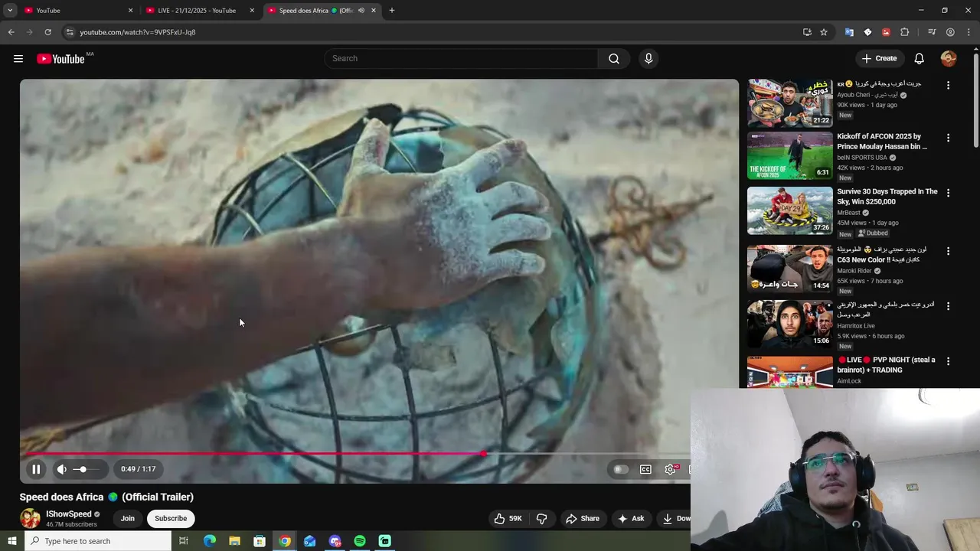Open more options for the PVP NIGHT live video
The height and width of the screenshot is (551, 980).
(948, 361)
